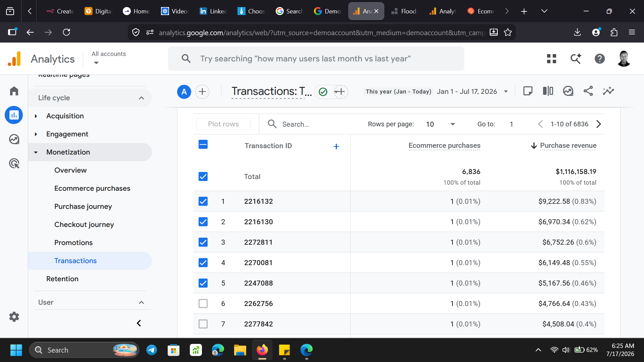Check the checkbox for transaction 2262756
Image resolution: width=644 pixels, height=362 pixels.
pyautogui.click(x=203, y=303)
